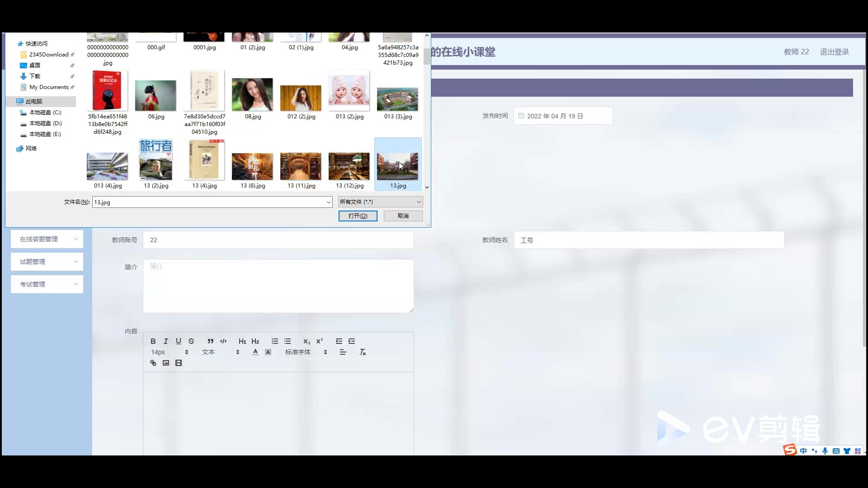Insert a blockquote

click(210, 341)
